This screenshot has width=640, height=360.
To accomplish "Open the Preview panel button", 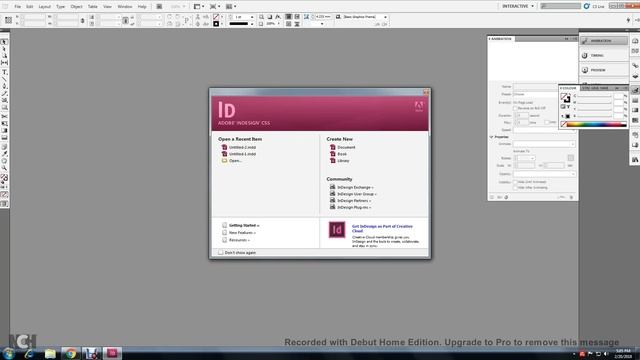I will [604, 70].
